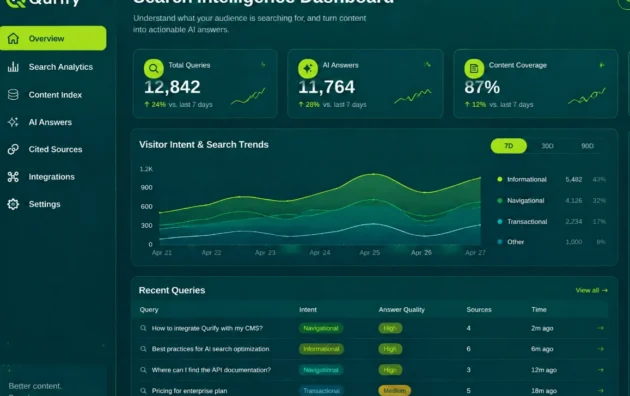
Task: Click the Total Queries magnifier icon
Action: (x=153, y=69)
